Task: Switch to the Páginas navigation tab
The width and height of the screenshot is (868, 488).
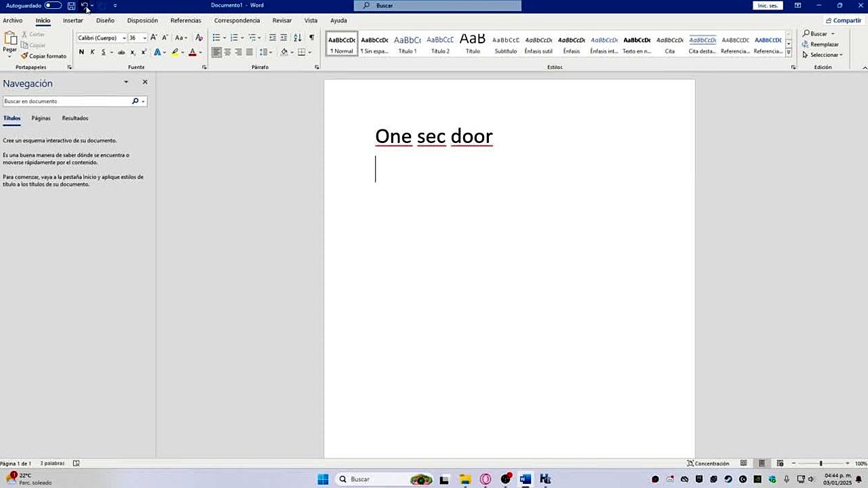Action: click(x=41, y=118)
